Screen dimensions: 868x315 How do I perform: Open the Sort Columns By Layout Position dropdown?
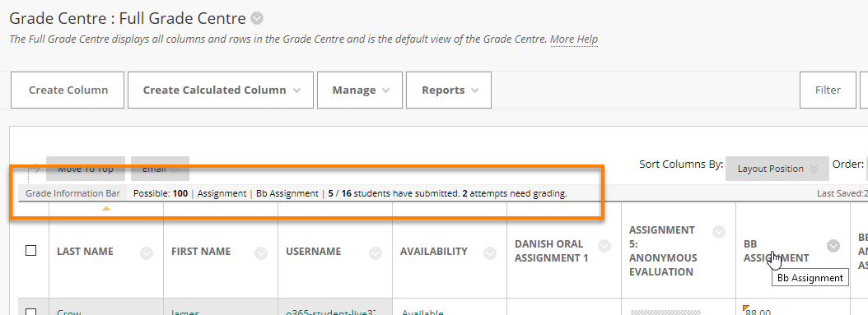tap(777, 169)
